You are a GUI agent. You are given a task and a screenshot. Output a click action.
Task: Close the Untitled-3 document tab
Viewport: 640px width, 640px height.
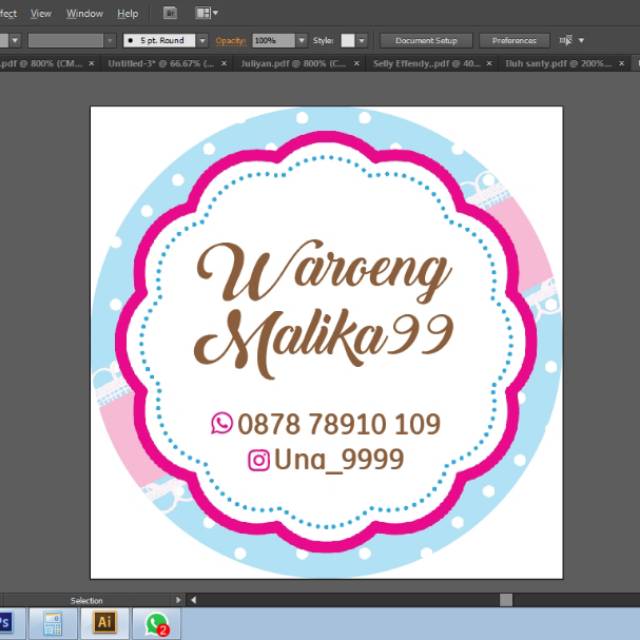coord(225,63)
